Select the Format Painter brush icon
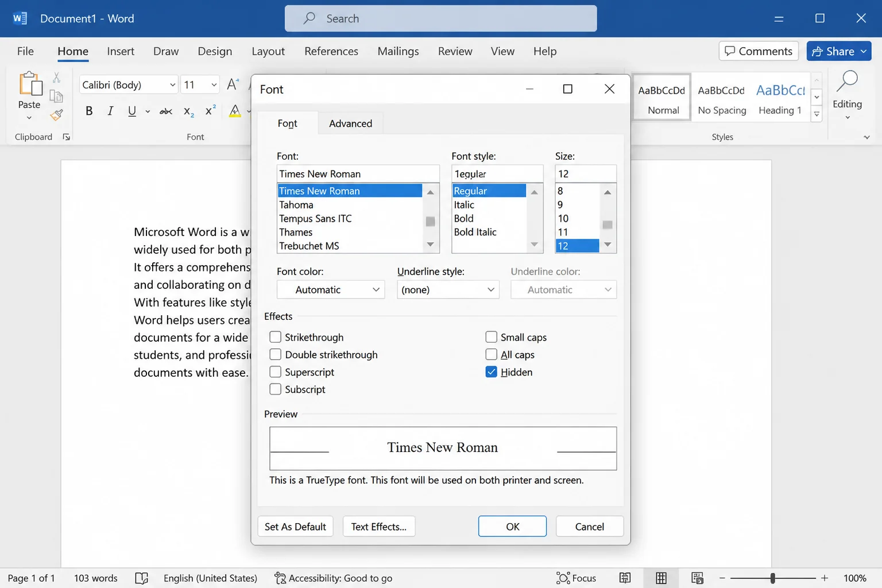The height and width of the screenshot is (588, 882). [x=56, y=115]
